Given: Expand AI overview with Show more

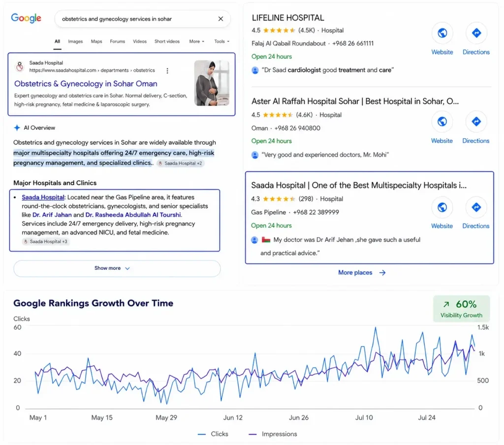Looking at the screenshot, I should [117, 268].
